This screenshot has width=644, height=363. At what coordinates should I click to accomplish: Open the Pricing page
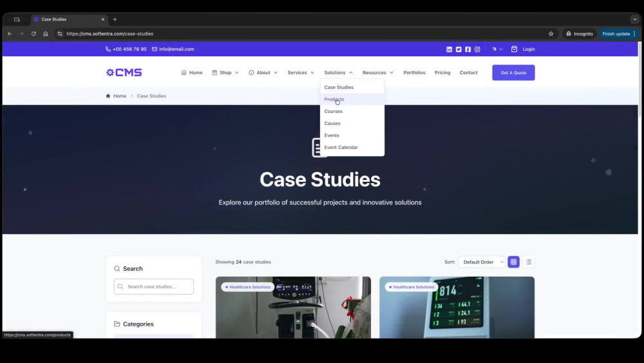pyautogui.click(x=442, y=72)
